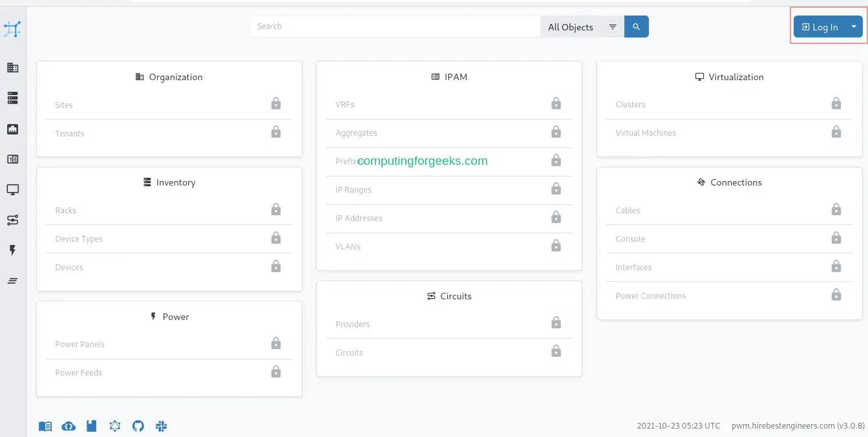Screen dimensions: 868x437
Task: Click the REST API cloud icon in footer
Action: (x=69, y=426)
